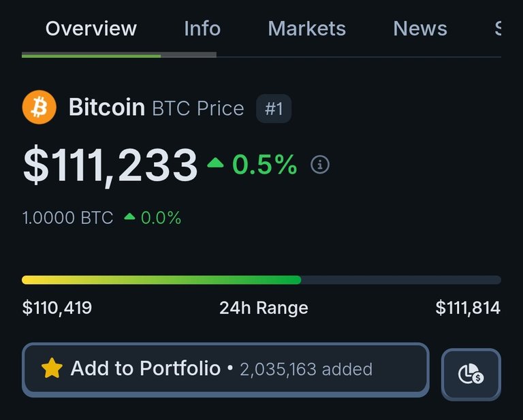The image size is (523, 420).
Task: Click the 1.0000 BTC conversion text
Action: [x=67, y=218]
